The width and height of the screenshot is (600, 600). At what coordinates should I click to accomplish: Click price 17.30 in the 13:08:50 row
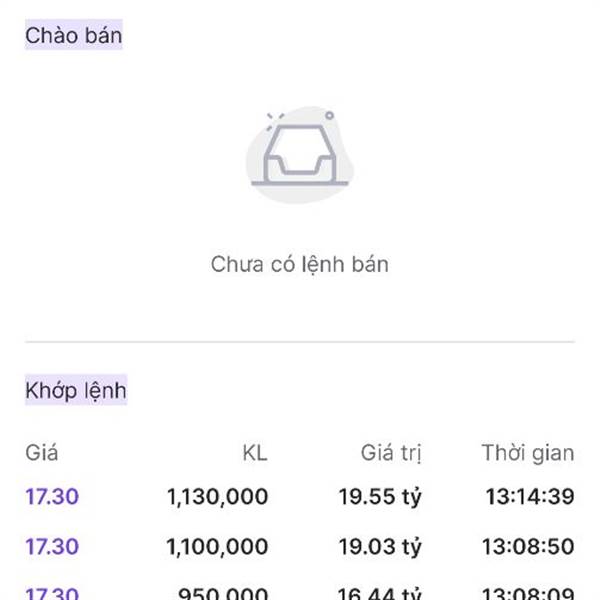coord(52,547)
